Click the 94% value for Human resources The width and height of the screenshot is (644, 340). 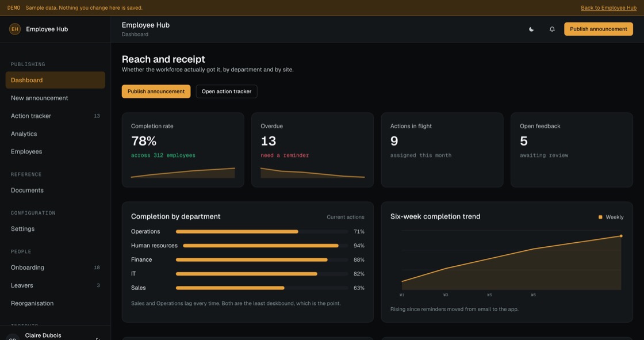(359, 246)
